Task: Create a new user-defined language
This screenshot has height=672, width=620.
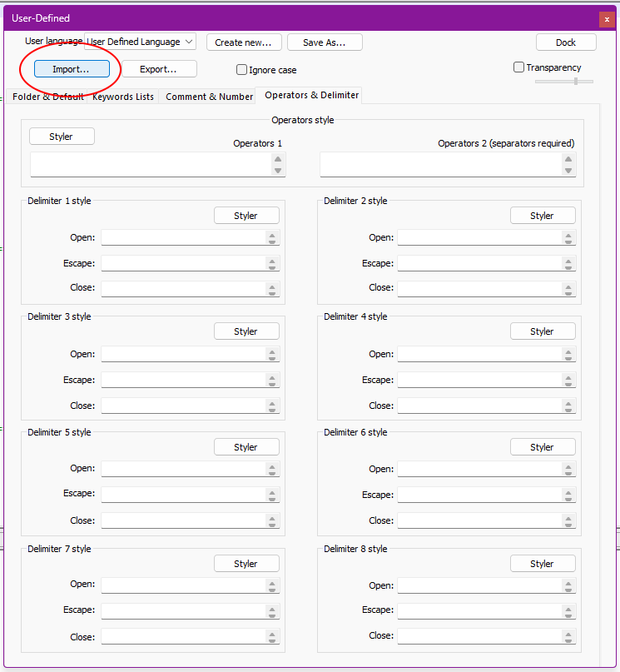Action: (246, 42)
